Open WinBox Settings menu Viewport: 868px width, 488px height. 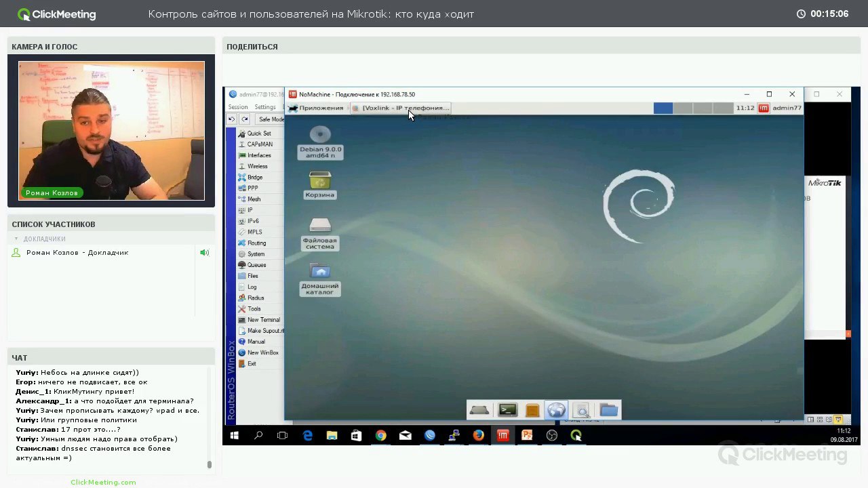click(x=265, y=107)
